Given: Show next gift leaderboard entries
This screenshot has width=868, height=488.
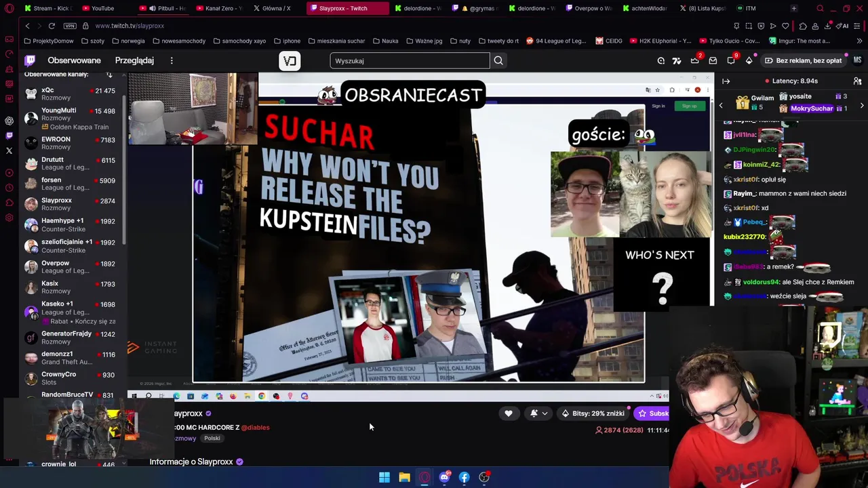Looking at the screenshot, I should [862, 106].
